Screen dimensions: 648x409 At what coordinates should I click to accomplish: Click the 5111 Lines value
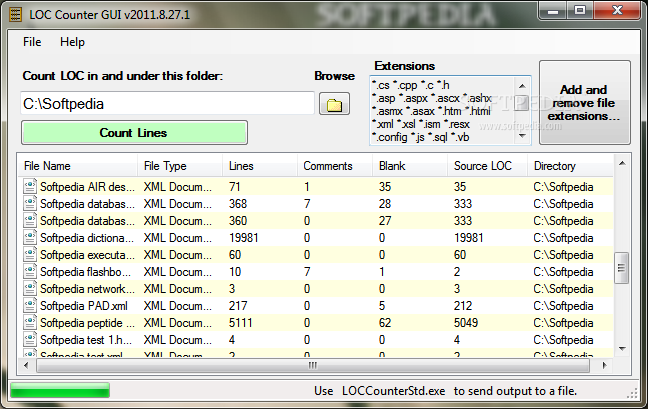coord(241,323)
